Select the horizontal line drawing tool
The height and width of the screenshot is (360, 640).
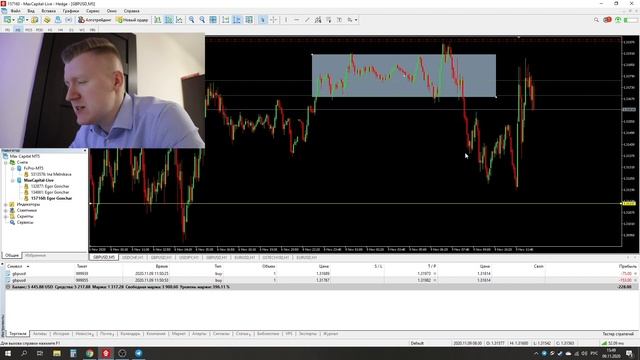tap(296, 20)
